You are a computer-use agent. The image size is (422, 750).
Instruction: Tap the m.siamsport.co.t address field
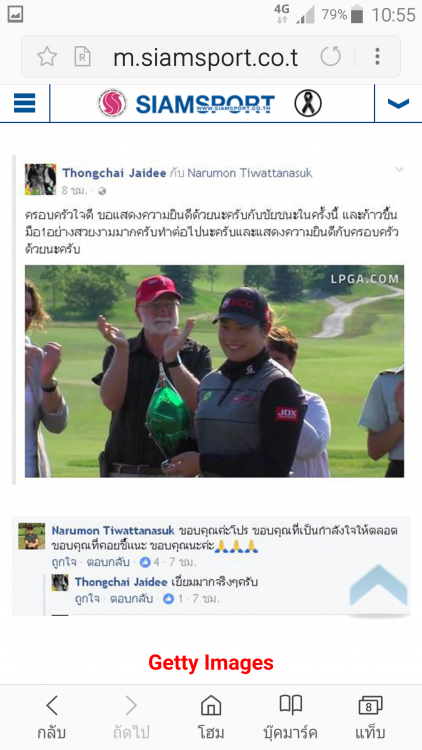click(205, 58)
